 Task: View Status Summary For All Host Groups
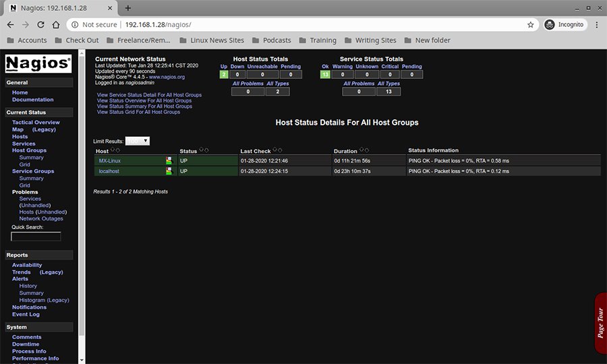click(x=144, y=107)
